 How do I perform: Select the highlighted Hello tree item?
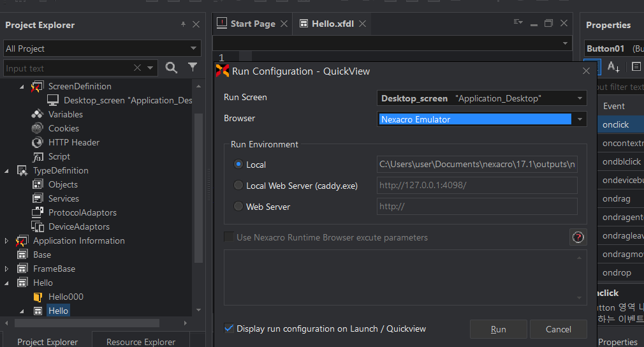click(58, 311)
